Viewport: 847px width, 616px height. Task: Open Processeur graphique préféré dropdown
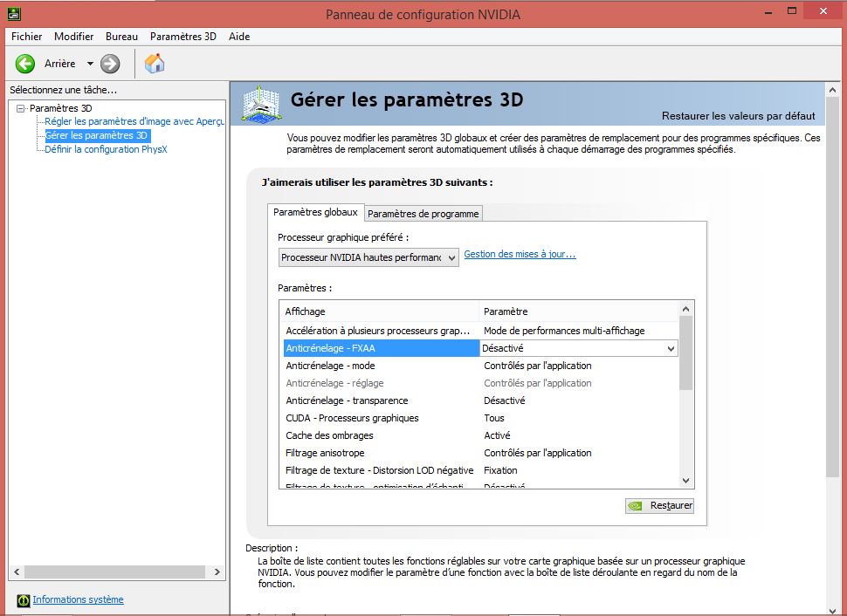click(x=369, y=257)
